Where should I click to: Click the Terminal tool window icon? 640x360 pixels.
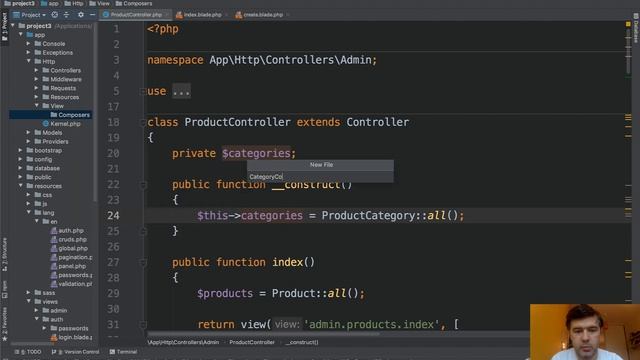[x=112, y=351]
